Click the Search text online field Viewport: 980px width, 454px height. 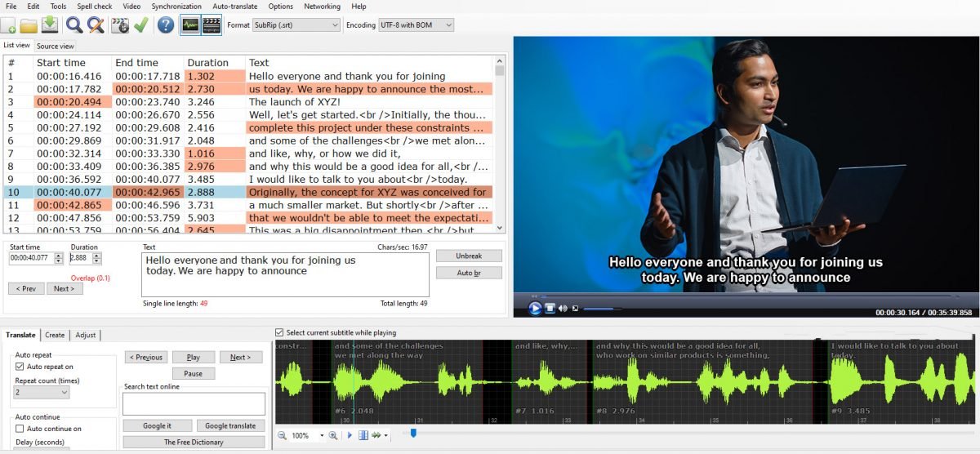[x=194, y=404]
